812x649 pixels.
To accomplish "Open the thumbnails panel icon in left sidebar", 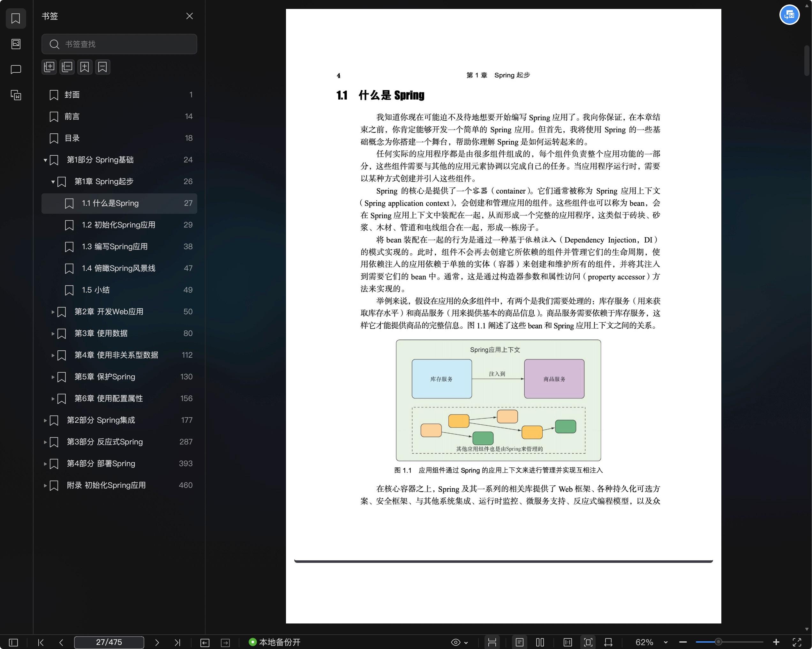I will coord(16,44).
